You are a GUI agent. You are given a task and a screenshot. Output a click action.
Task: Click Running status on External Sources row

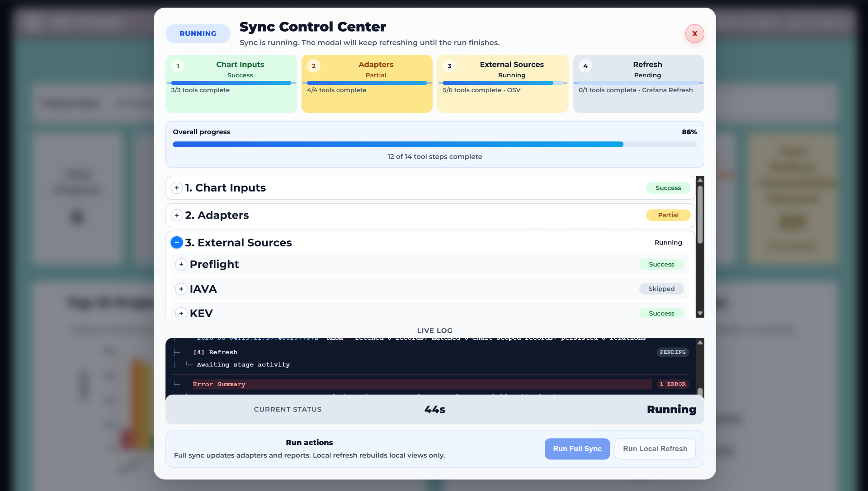(x=668, y=243)
